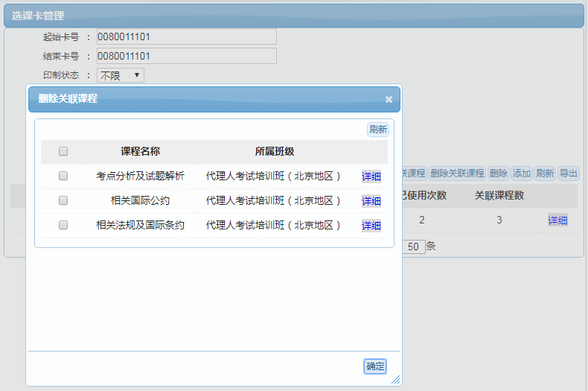
Task: Click the usage count value 2
Action: point(422,220)
